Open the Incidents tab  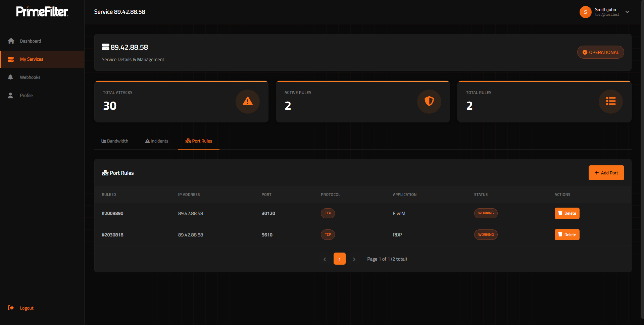[157, 141]
